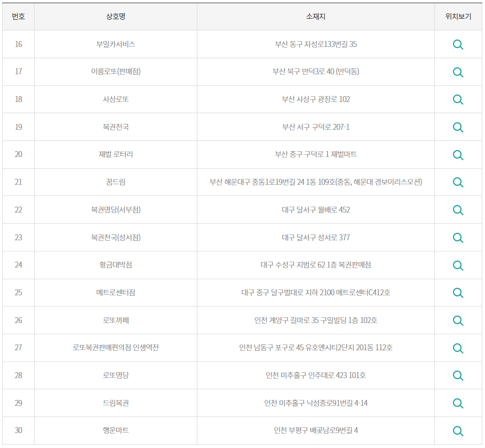Select the 소재지 column header

315,17
